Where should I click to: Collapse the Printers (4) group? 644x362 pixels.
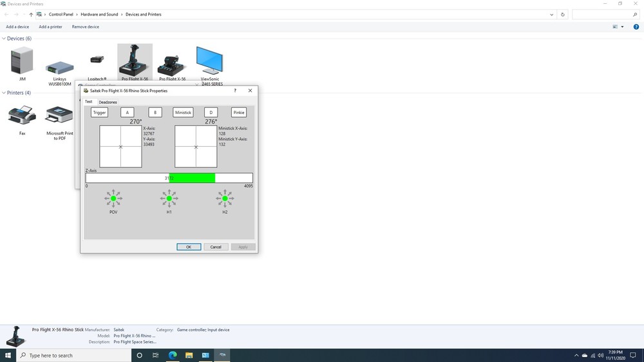(x=4, y=93)
